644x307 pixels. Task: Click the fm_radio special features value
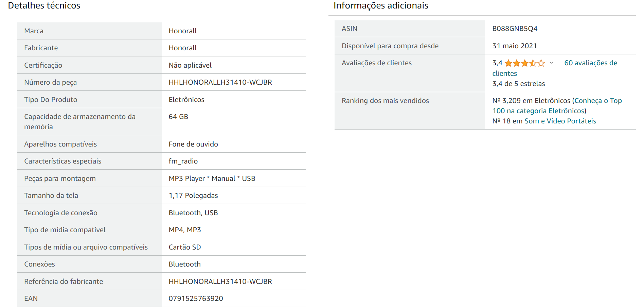click(x=183, y=161)
